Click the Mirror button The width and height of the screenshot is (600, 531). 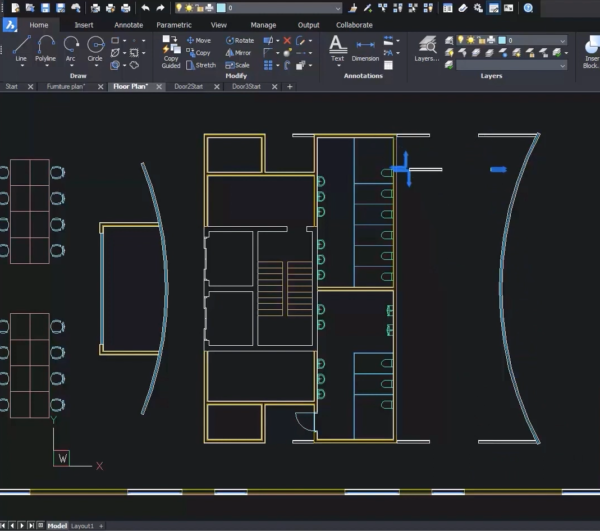point(239,53)
